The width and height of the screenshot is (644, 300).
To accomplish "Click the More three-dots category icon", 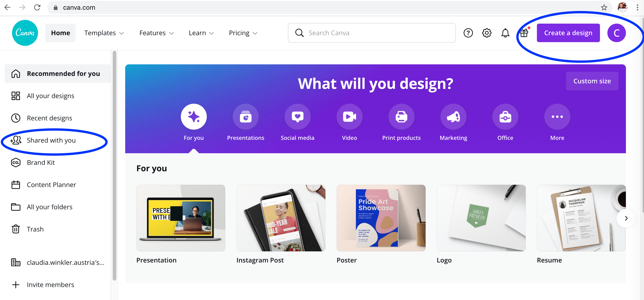I will point(557,117).
